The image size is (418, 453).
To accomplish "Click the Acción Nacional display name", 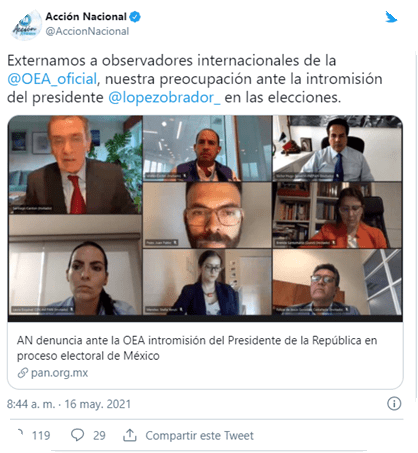I will [86, 16].
